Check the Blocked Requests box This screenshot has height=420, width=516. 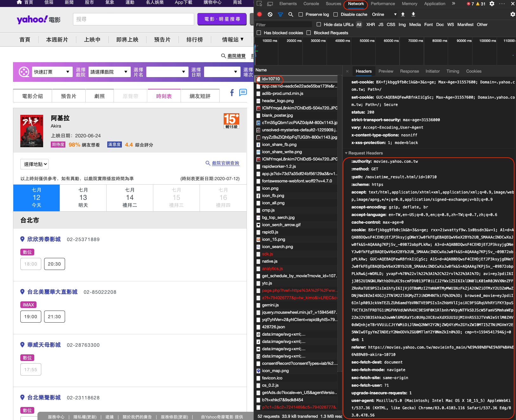pyautogui.click(x=308, y=33)
